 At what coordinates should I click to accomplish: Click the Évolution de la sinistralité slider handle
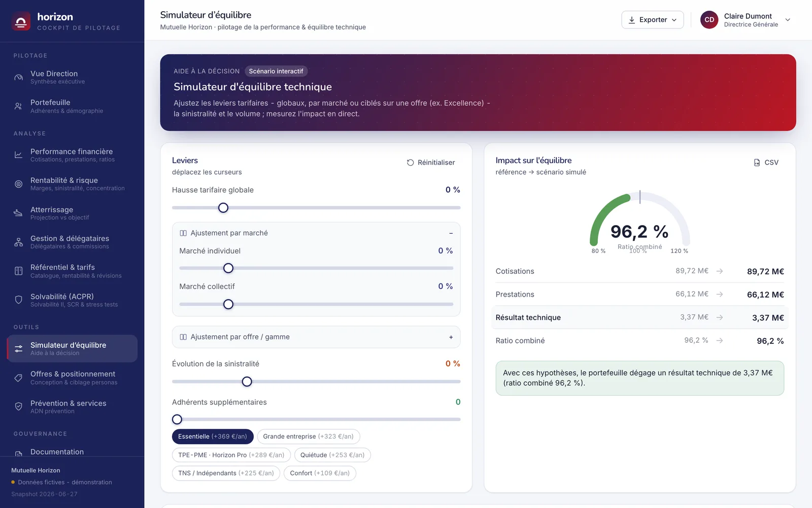247,382
